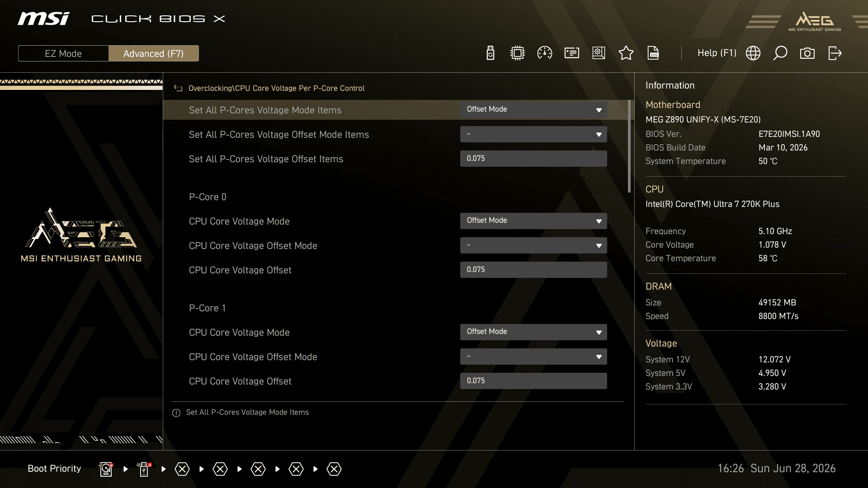Screen dimensions: 868x488
Task: Click the CPU frequency value 5.10 GHz
Action: [x=775, y=231]
